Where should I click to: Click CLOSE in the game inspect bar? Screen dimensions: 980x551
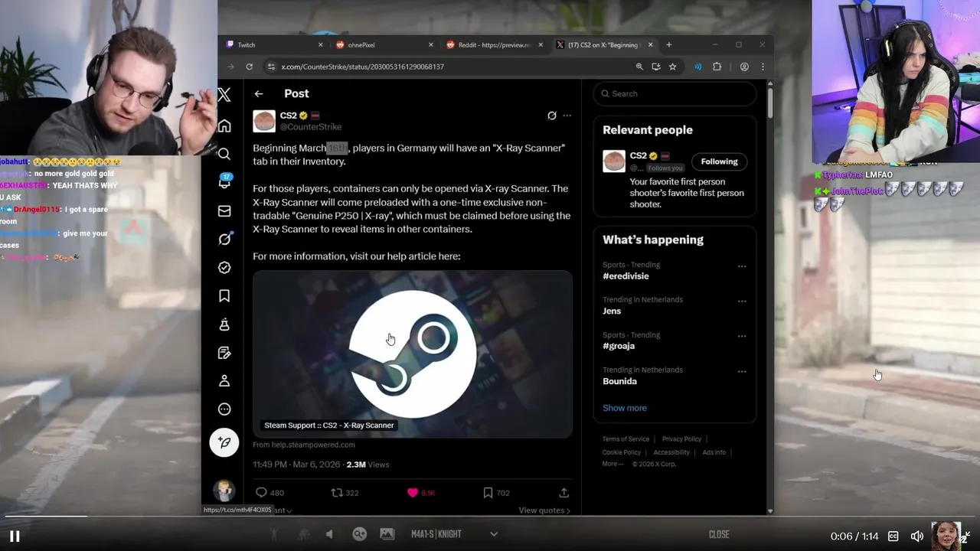pyautogui.click(x=719, y=534)
